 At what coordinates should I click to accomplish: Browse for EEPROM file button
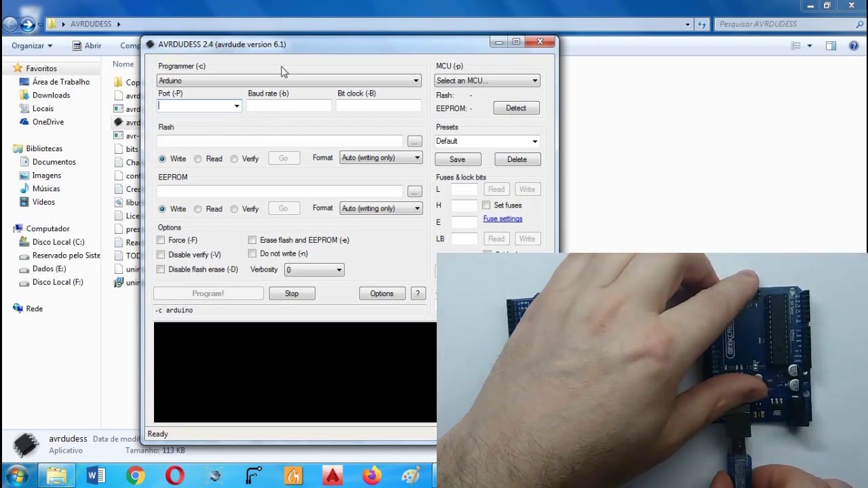click(x=414, y=192)
